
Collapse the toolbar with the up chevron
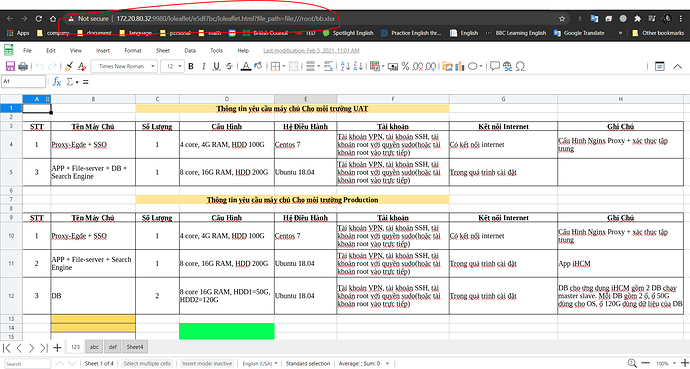click(x=677, y=66)
